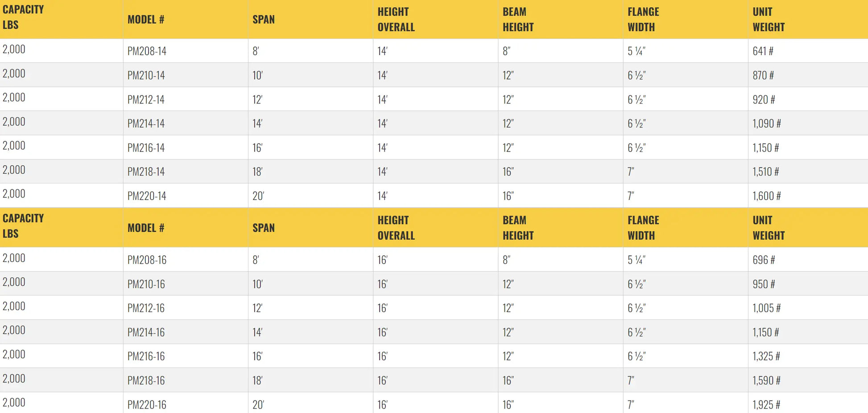The width and height of the screenshot is (868, 413).
Task: Click the 641 # unit weight value
Action: (x=763, y=51)
